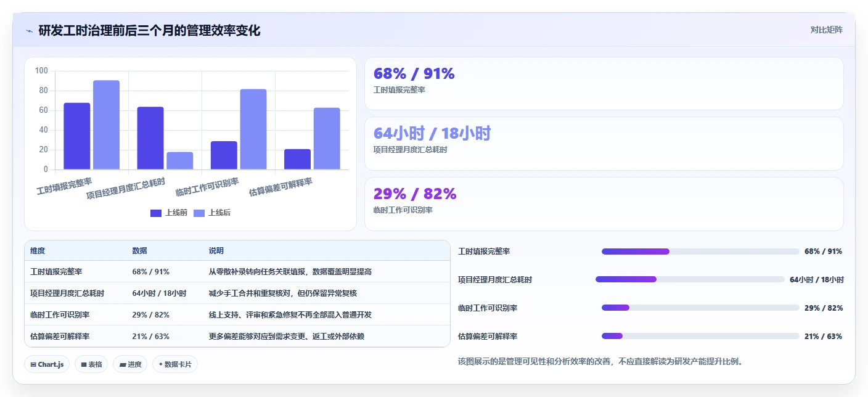Select table cell 21% / 63%
The width and height of the screenshot is (868, 397).
click(150, 337)
